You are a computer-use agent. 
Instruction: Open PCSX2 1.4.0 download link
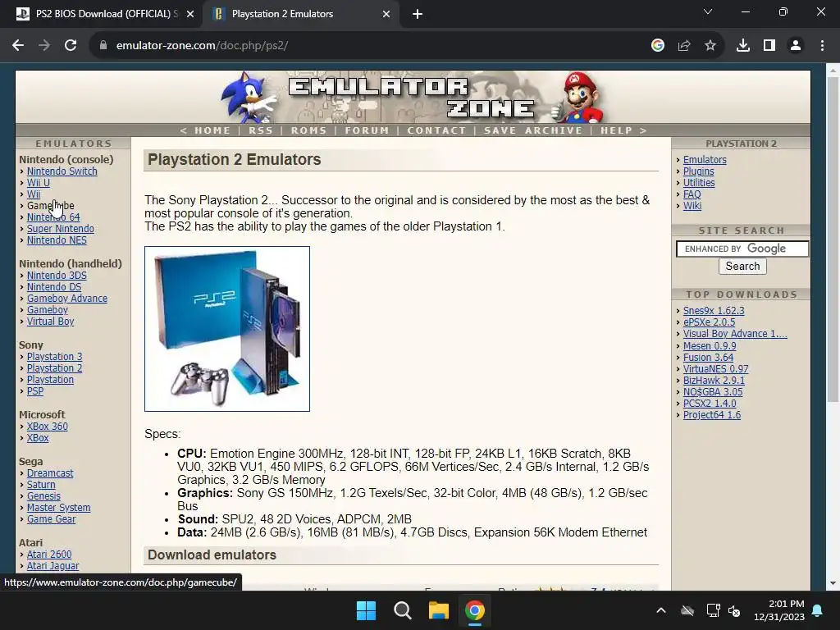(710, 404)
